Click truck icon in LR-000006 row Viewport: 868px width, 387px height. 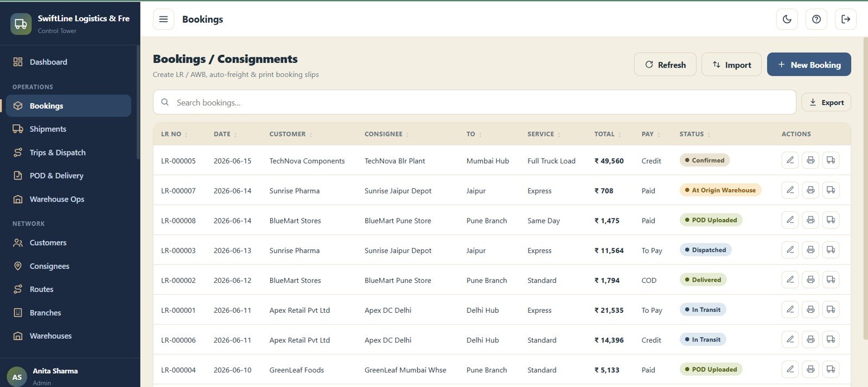(831, 339)
